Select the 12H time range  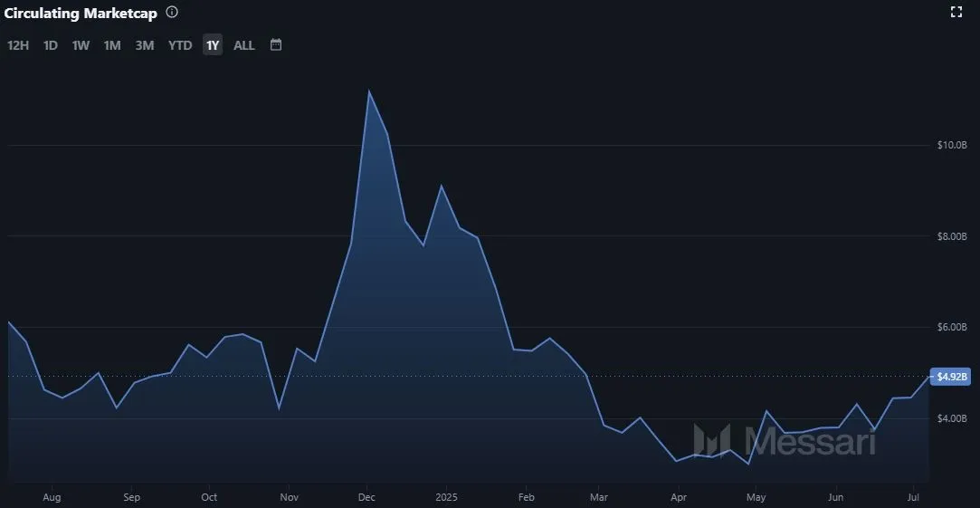tap(18, 45)
